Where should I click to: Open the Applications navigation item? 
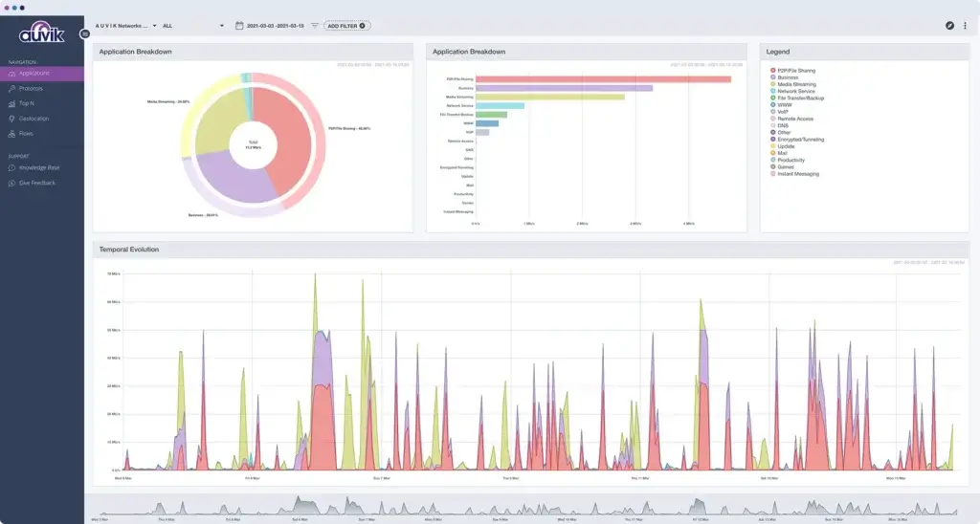click(x=42, y=74)
